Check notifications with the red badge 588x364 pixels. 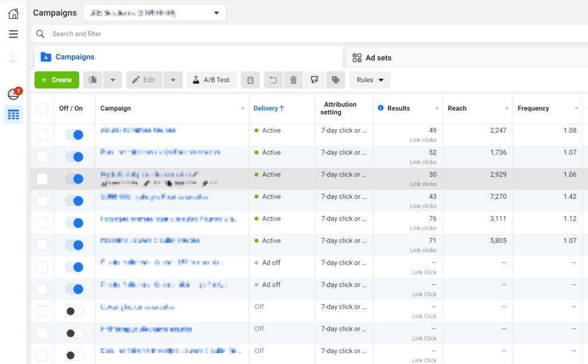click(x=13, y=92)
